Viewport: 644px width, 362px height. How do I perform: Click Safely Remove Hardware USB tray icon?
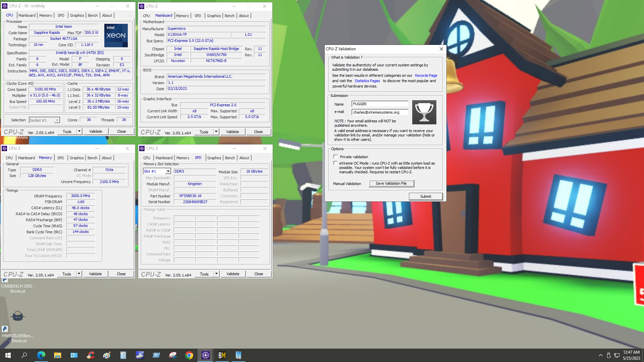pos(609,355)
